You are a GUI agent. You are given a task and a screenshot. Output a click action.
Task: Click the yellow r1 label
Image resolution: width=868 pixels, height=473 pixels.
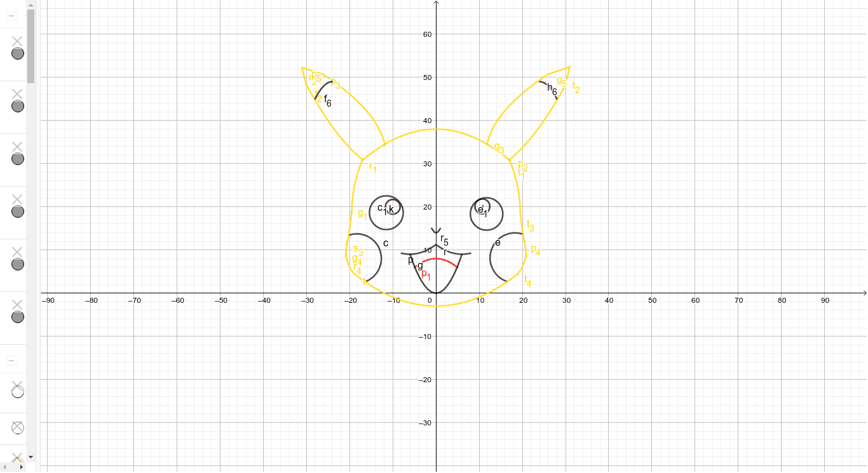373,168
